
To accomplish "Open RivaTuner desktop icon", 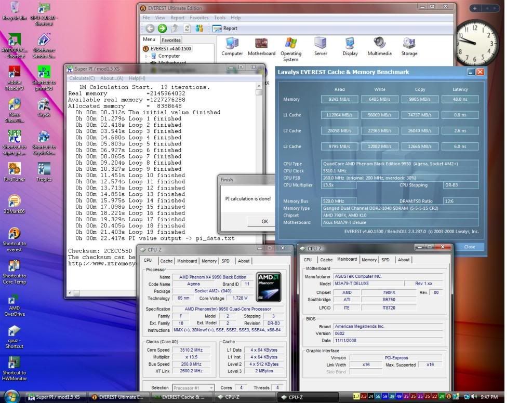I will point(14,172).
